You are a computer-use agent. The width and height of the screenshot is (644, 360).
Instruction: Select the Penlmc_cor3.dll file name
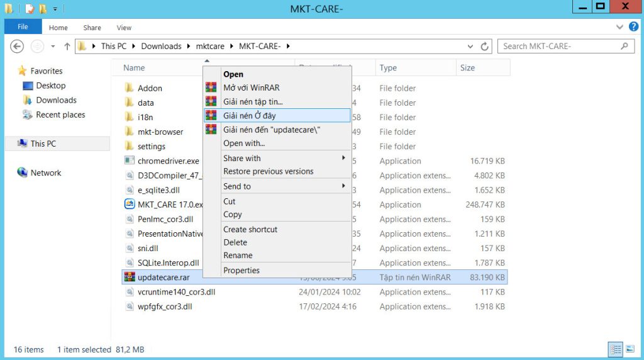pos(165,219)
